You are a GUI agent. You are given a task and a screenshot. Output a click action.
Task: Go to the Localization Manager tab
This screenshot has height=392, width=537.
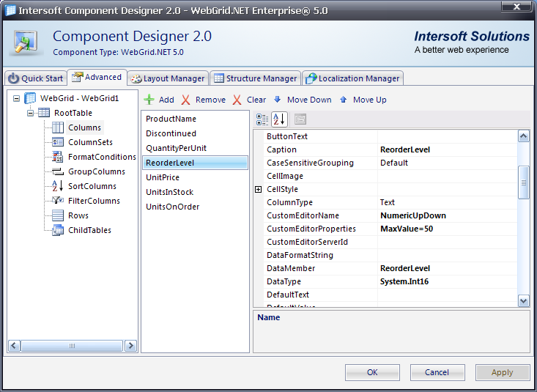[x=352, y=78]
